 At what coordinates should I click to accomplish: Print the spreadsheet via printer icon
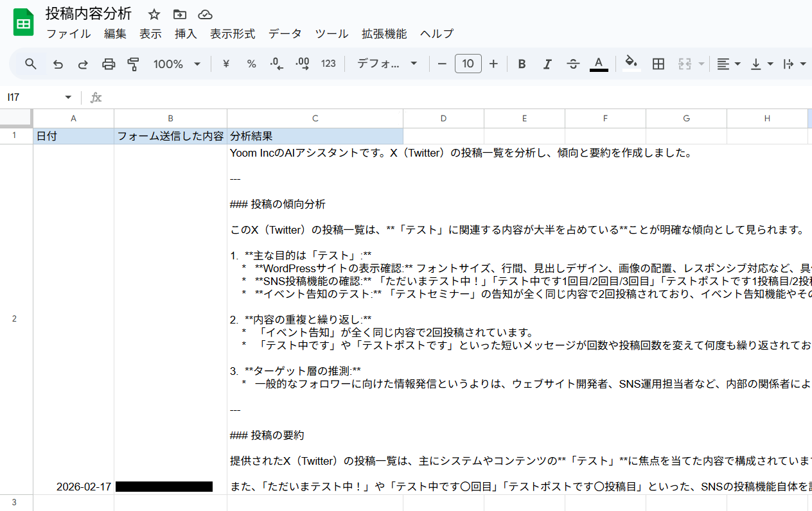click(109, 64)
